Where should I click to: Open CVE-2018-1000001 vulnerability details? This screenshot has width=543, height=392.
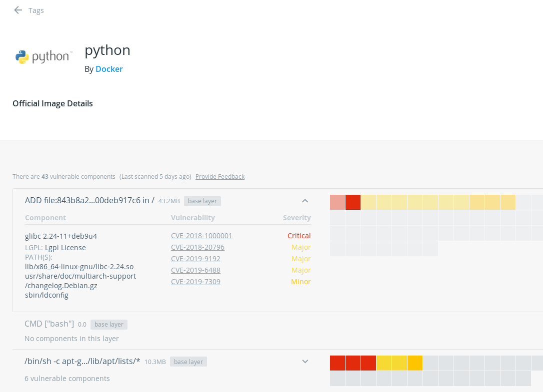(x=201, y=236)
